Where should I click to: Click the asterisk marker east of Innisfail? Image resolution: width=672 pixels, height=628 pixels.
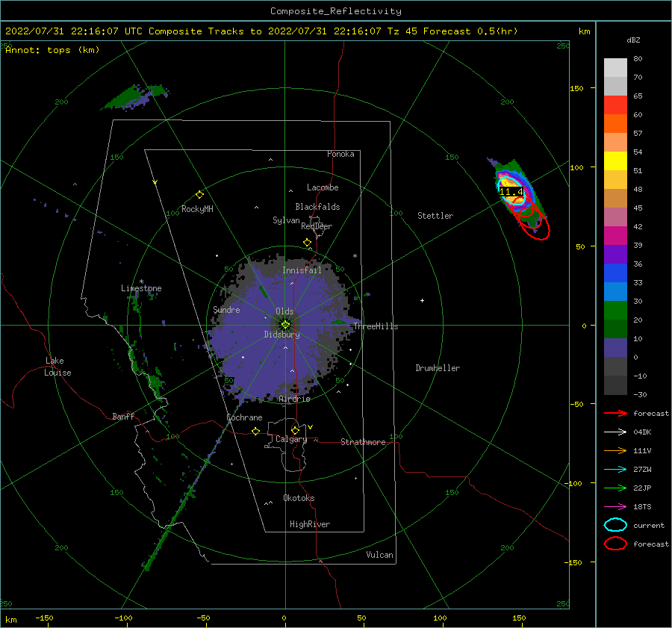355,256
